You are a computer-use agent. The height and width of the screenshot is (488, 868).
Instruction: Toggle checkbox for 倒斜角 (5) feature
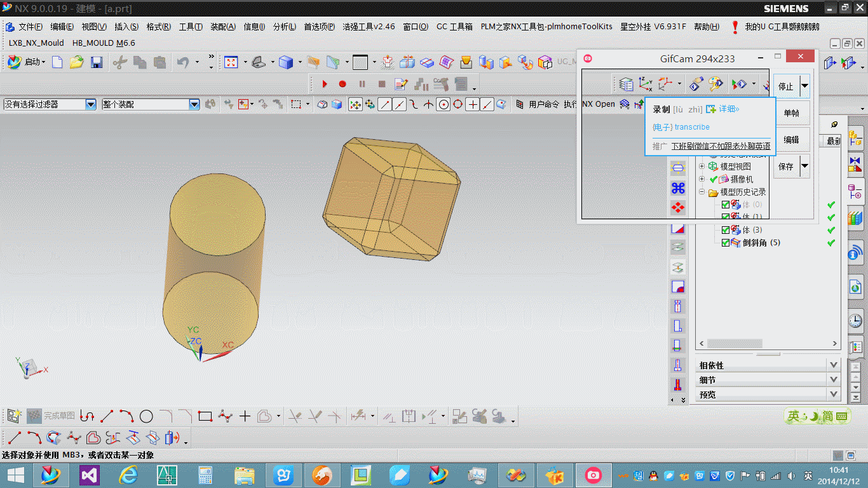[726, 243]
